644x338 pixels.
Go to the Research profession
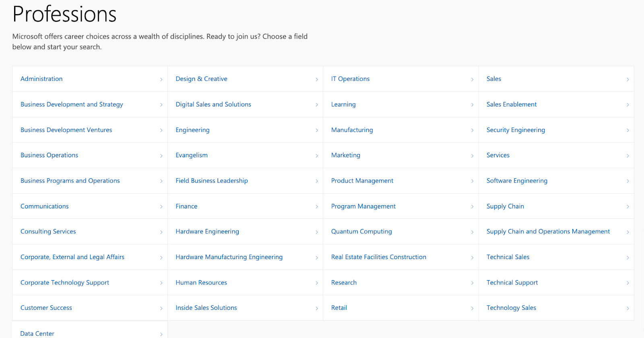pos(344,282)
